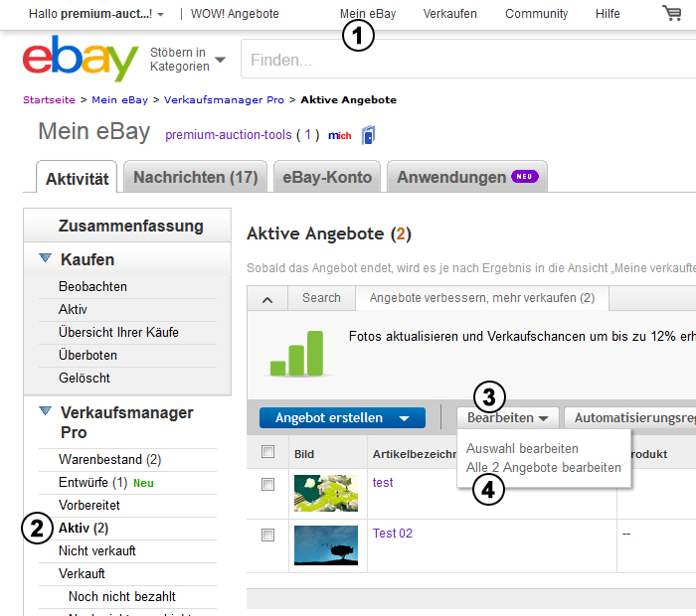Collapse the Verkaufsmanager Pro section triangle

pos(45,410)
